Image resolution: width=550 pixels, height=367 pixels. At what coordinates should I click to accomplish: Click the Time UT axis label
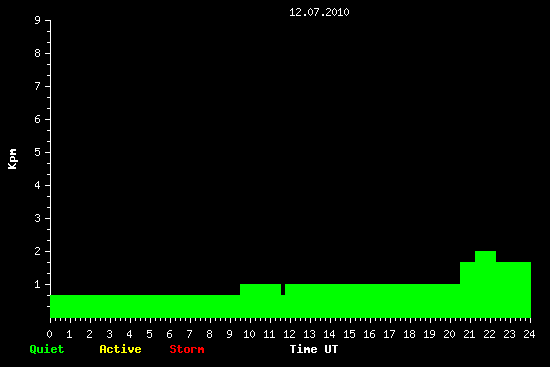click(314, 349)
